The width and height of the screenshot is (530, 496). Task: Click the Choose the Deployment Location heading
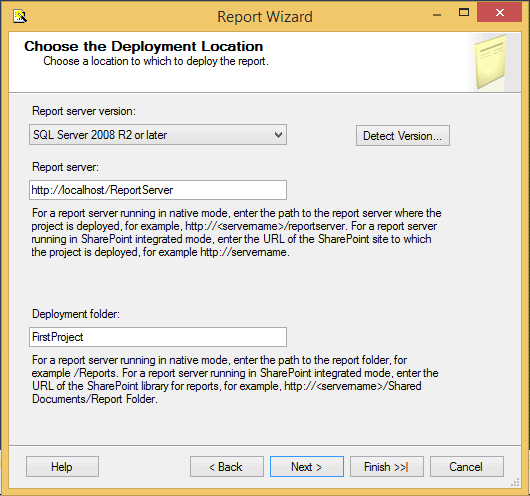(144, 46)
